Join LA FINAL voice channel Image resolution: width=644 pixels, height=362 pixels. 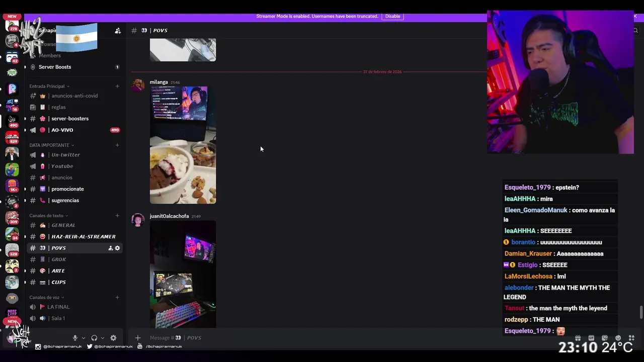[x=74, y=307]
